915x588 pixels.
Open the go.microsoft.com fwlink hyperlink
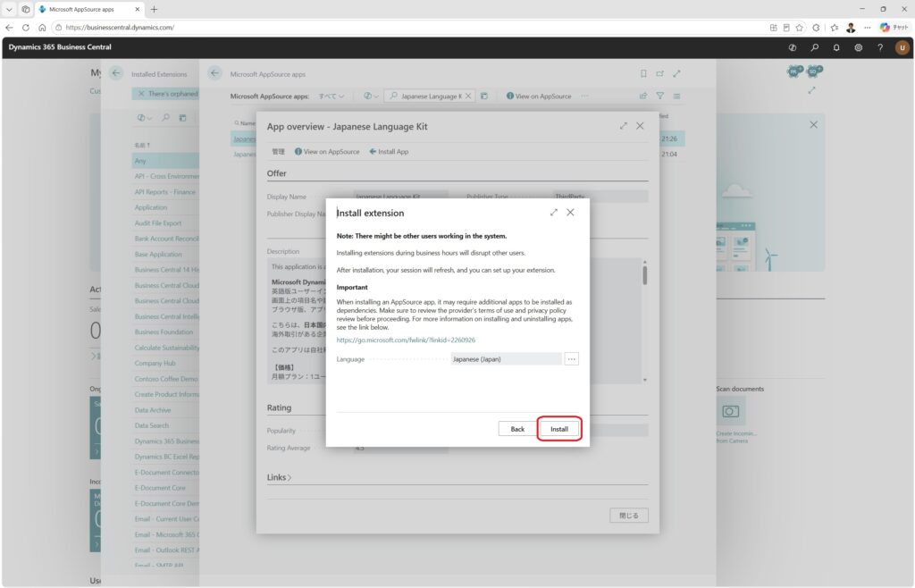click(406, 340)
